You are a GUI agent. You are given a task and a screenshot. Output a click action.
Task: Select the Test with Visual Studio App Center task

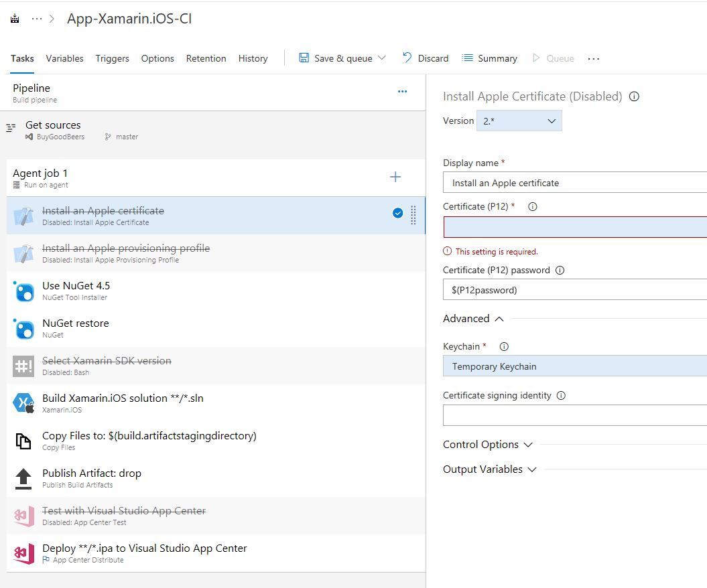[x=216, y=516]
